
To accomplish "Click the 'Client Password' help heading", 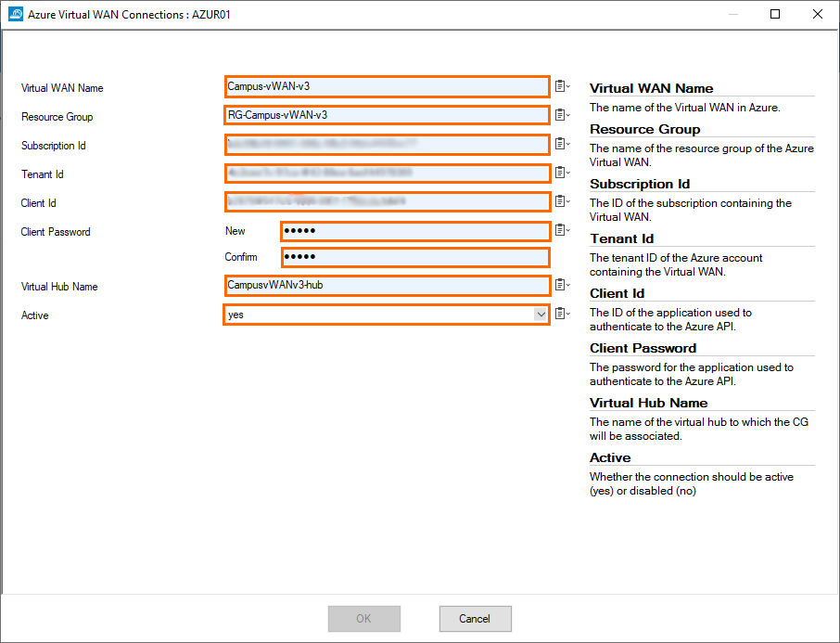I will 643,348.
